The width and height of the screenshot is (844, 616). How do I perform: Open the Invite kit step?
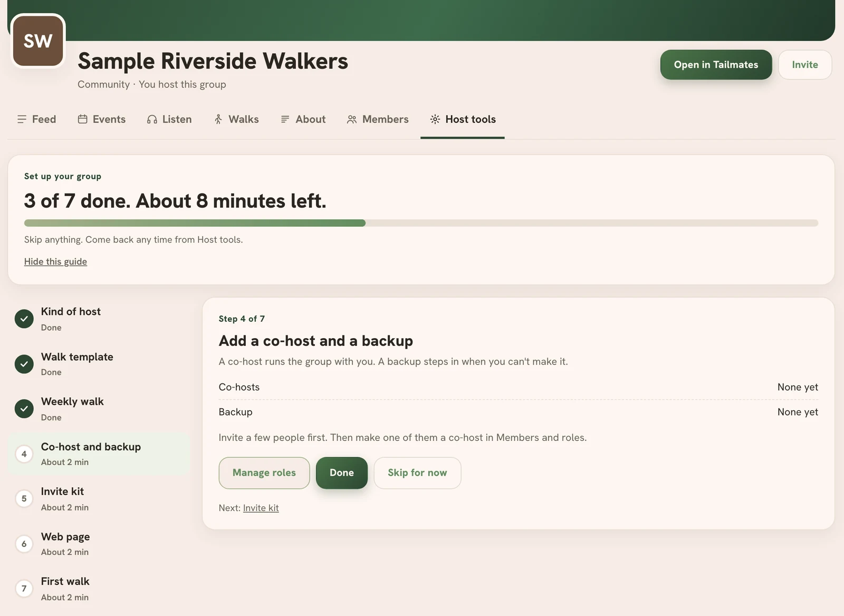coord(99,498)
